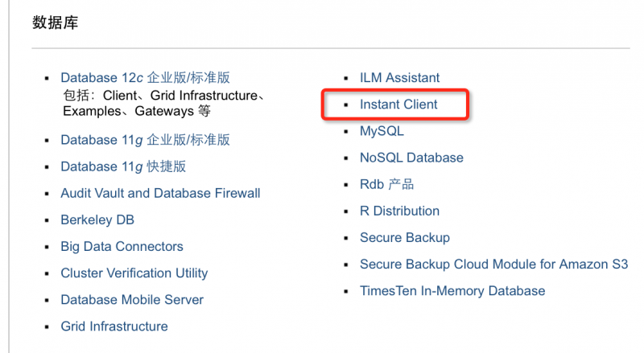Open Secure Backup Cloud Module for Amazon S3

(493, 264)
